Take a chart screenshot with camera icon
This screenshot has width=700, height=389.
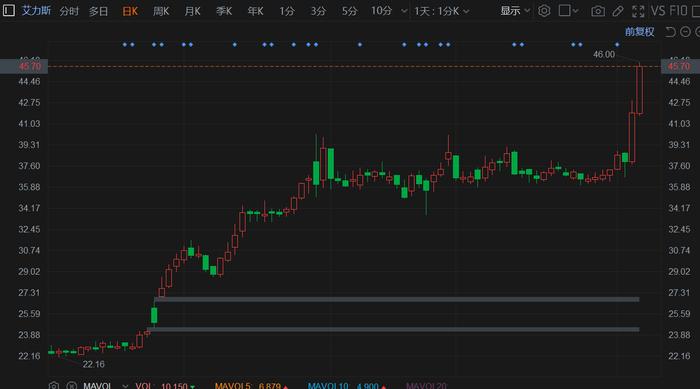click(598, 11)
